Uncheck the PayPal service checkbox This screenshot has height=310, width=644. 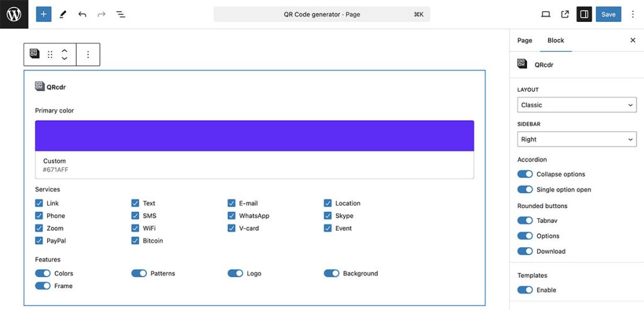pyautogui.click(x=39, y=241)
